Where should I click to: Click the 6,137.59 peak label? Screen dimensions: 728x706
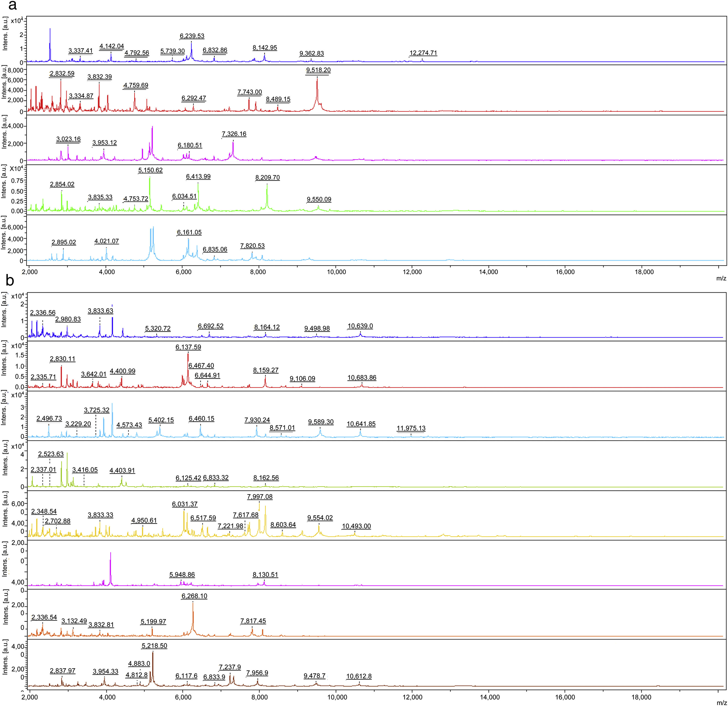click(188, 347)
